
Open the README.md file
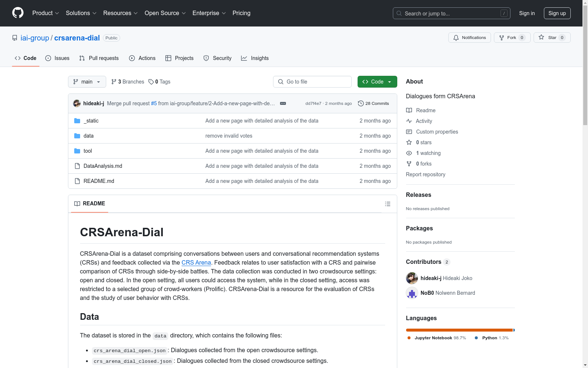point(99,181)
